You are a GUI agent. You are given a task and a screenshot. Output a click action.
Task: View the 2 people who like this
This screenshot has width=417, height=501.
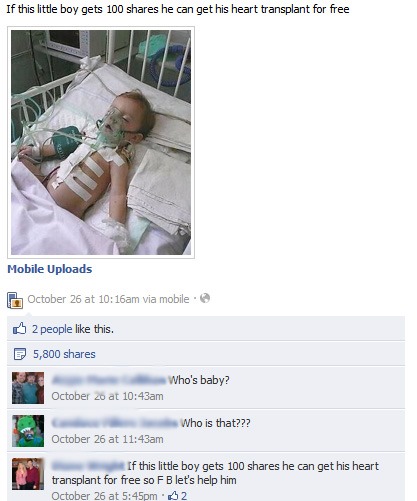[x=52, y=329]
